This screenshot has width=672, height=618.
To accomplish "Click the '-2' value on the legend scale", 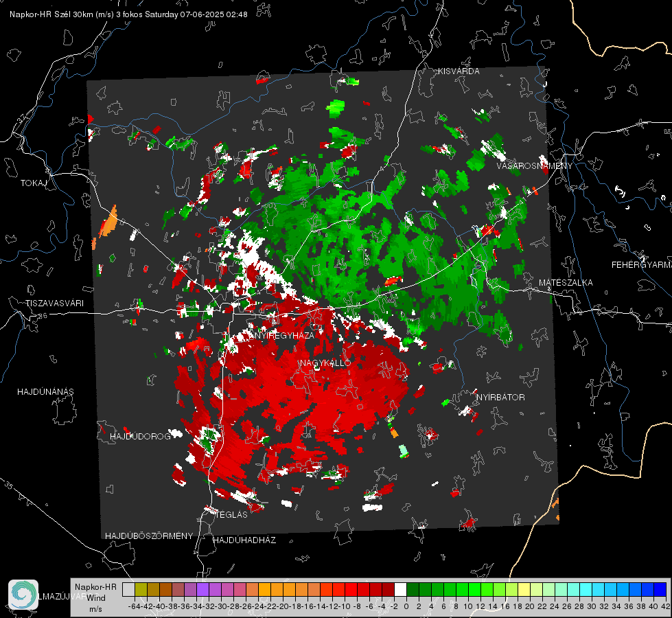I will pos(394,606).
